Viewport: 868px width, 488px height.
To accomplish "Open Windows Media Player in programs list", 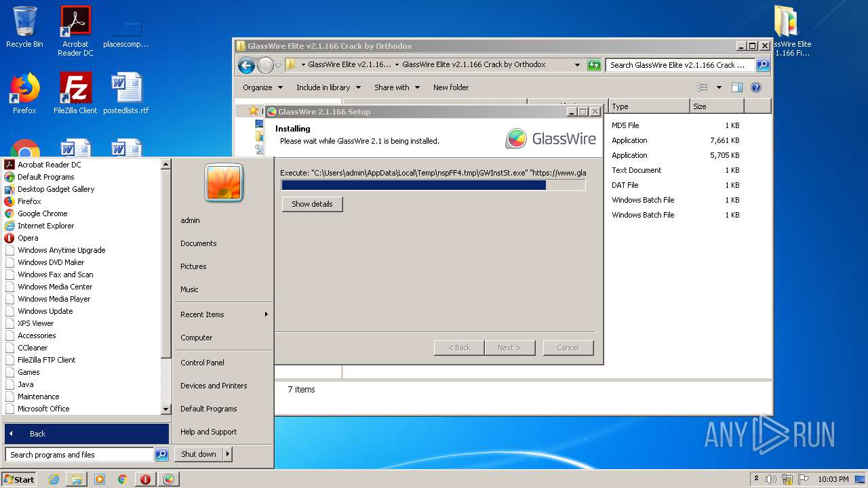I will 54,299.
